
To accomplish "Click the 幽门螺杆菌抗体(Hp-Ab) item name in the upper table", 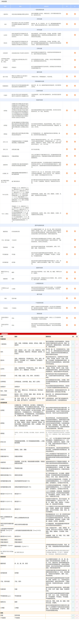I will [5, 181].
